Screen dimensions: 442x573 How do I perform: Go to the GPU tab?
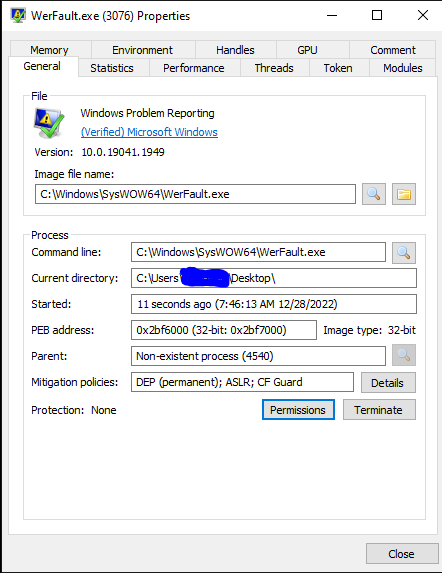tap(307, 50)
